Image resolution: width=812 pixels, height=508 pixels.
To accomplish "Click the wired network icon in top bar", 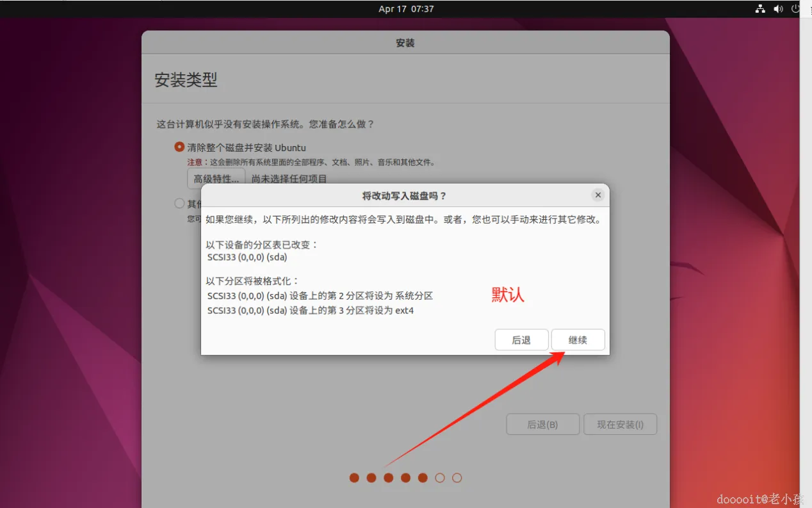I will [760, 9].
